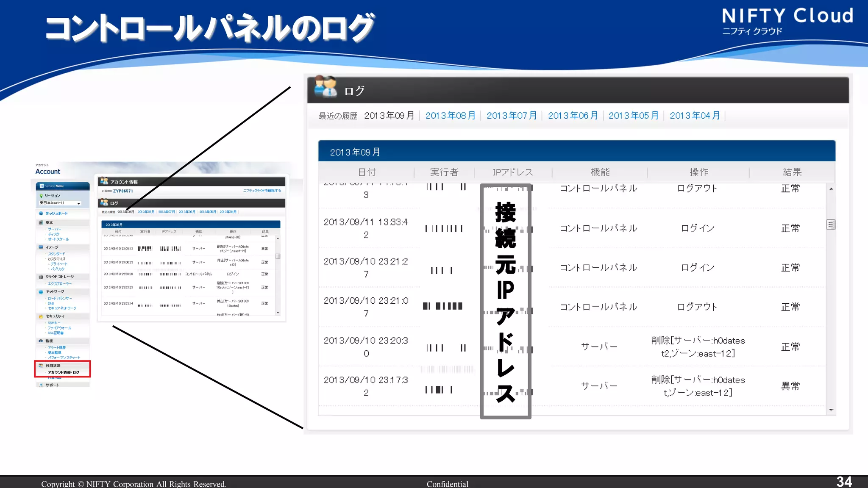Open パフォーマンスチャート in the sidebar
Screen dimensions: 868x488
click(x=64, y=358)
